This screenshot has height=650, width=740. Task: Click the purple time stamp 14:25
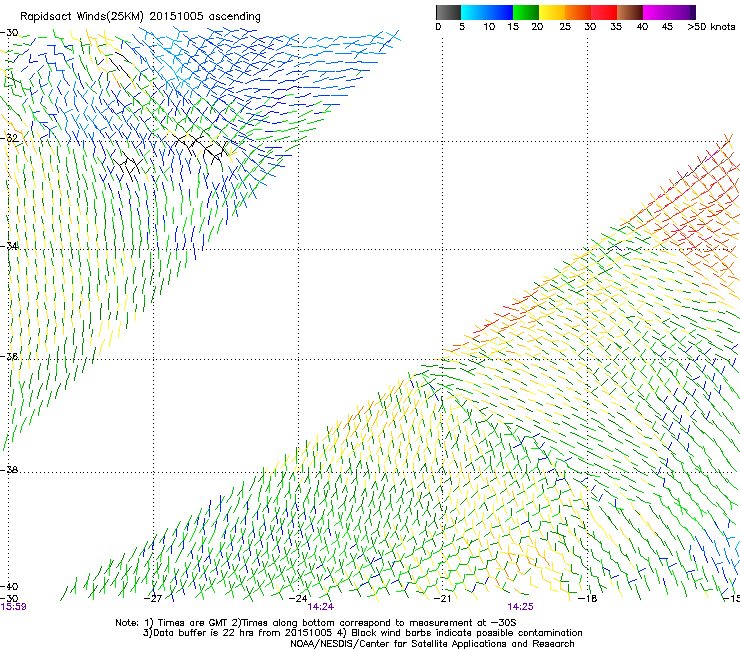pyautogui.click(x=521, y=607)
